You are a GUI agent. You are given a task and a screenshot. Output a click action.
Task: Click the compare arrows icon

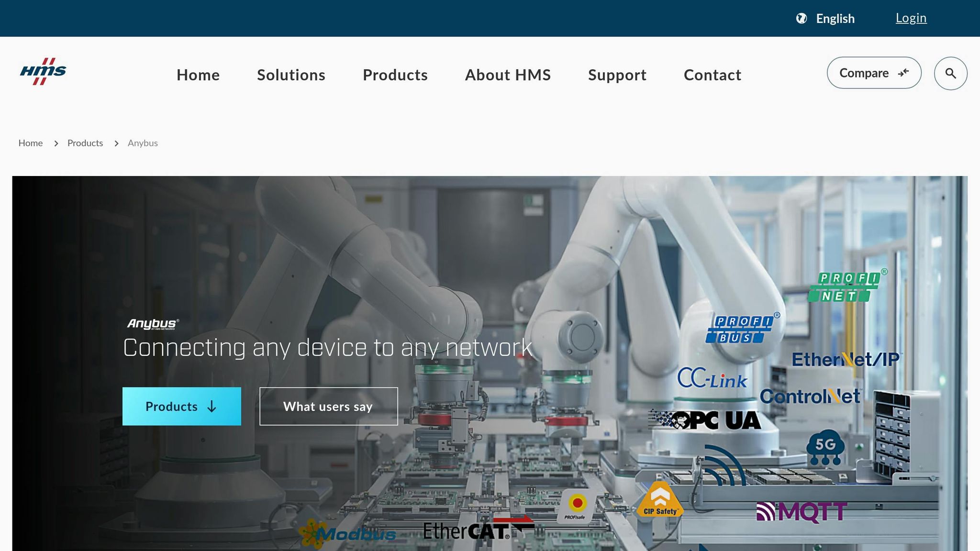click(903, 73)
